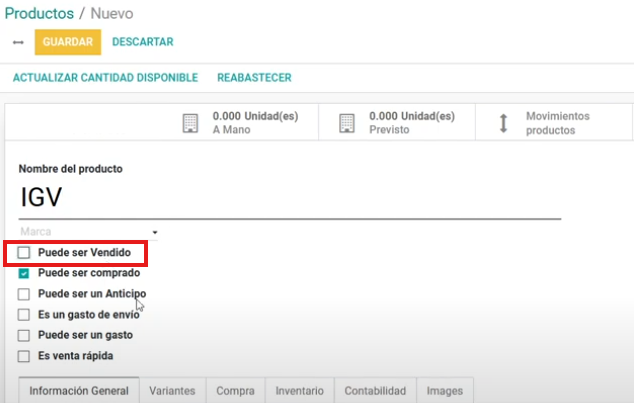634x403 pixels.
Task: Click the up-down arrows Movimientos icon
Action: point(503,123)
